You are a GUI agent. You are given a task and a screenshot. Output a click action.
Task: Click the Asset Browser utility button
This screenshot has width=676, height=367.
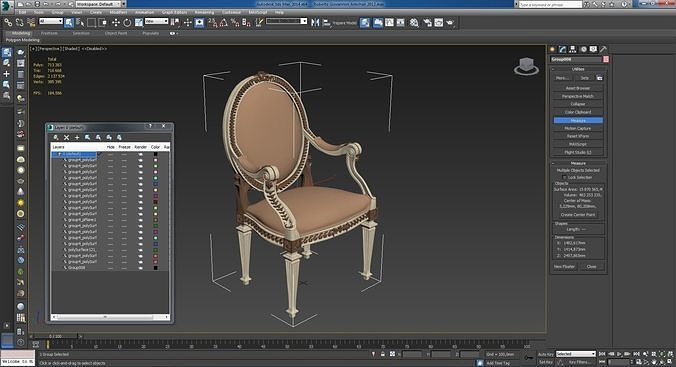pyautogui.click(x=578, y=88)
